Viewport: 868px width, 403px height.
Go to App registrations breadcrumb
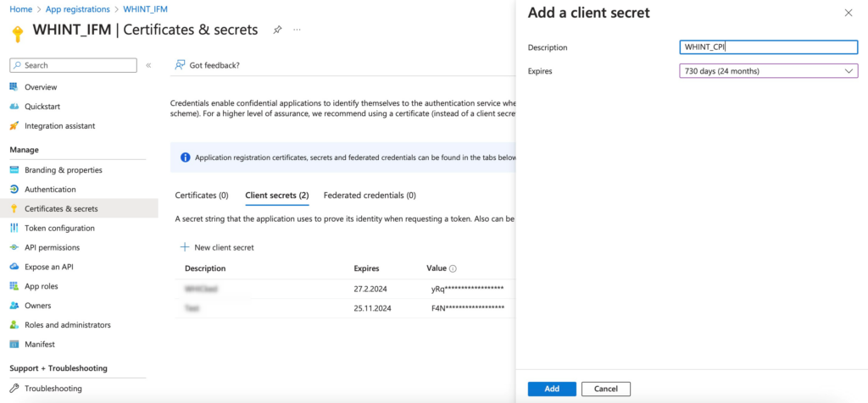coord(77,9)
